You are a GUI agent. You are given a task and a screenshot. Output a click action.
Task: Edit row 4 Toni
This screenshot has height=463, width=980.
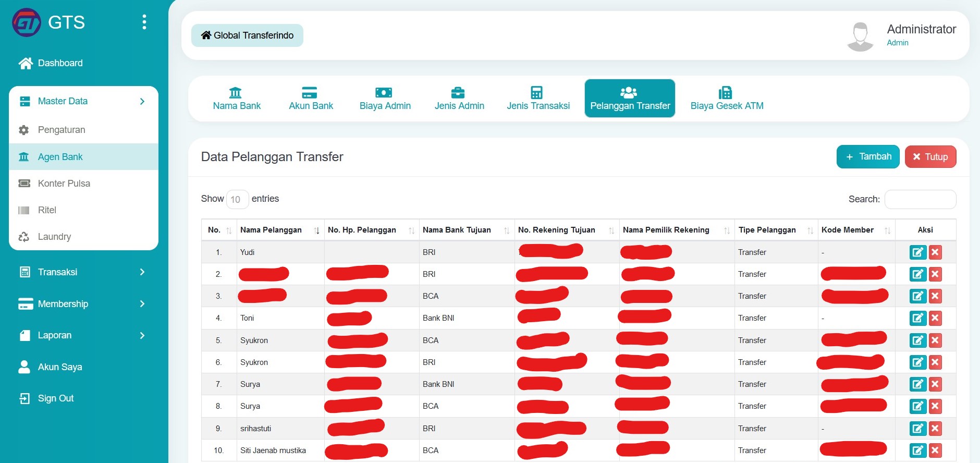point(918,318)
